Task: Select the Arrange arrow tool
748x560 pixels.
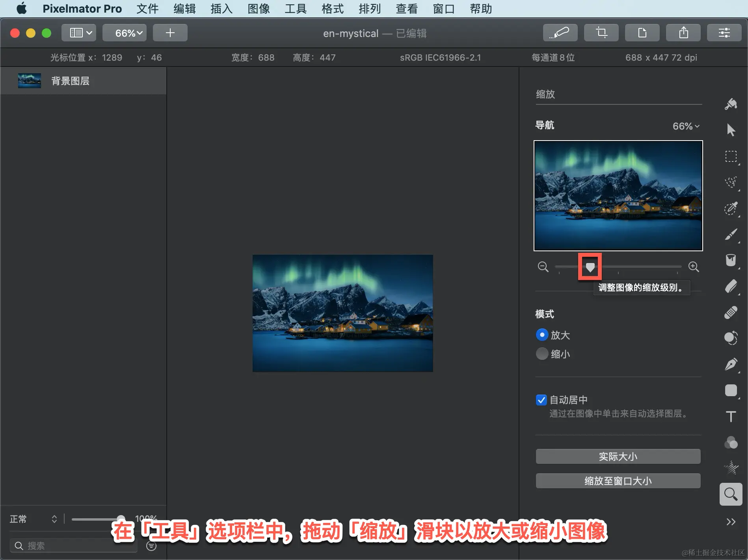Action: [x=731, y=130]
